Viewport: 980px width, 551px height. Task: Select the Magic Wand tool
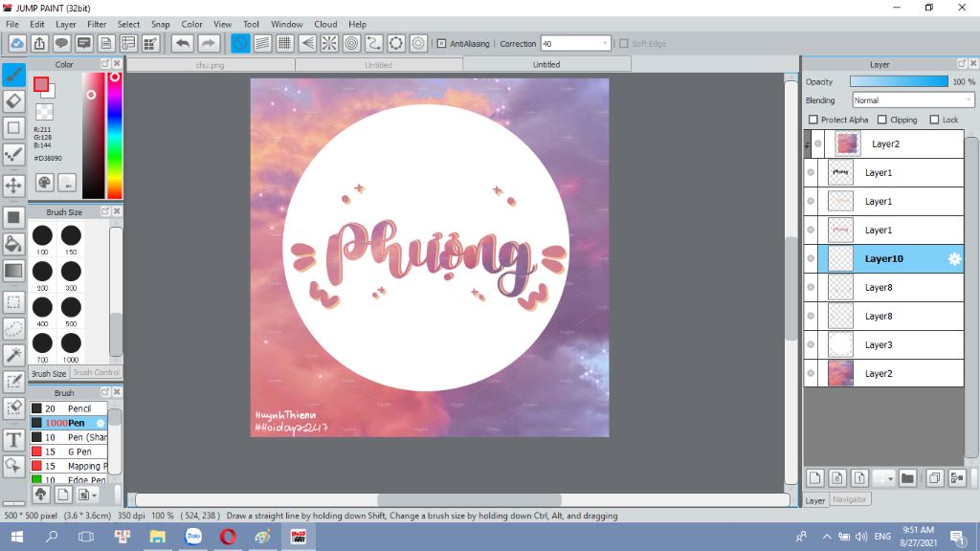click(x=13, y=355)
